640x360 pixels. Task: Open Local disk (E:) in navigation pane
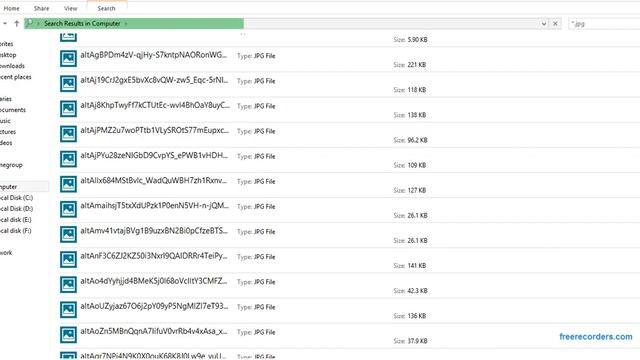(16, 220)
